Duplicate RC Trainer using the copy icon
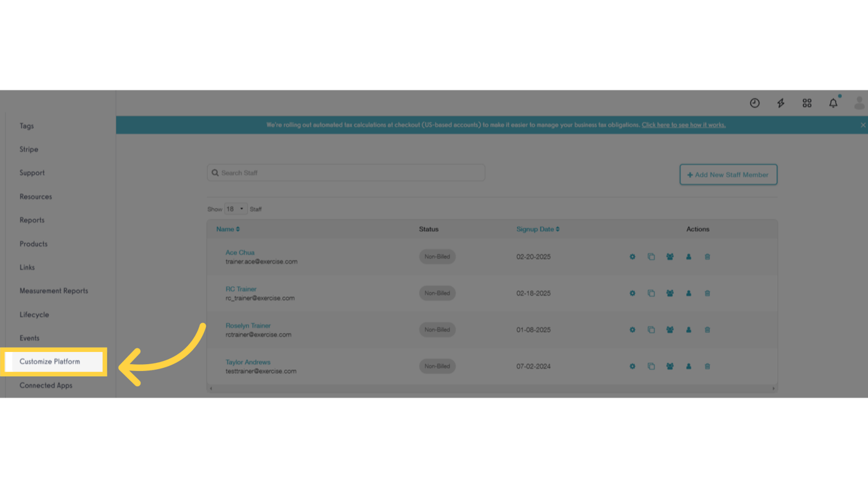This screenshot has width=868, height=488. [x=651, y=293]
